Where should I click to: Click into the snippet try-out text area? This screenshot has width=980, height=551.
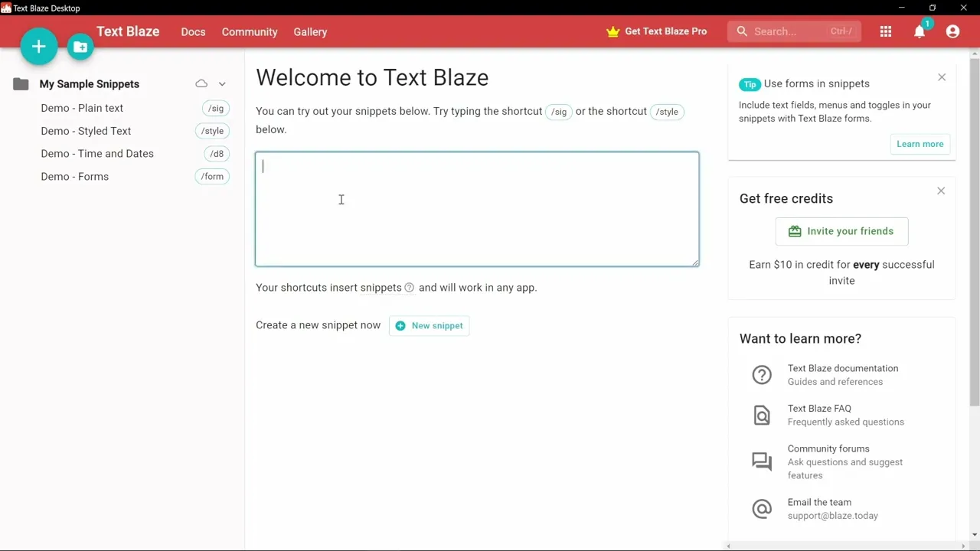click(477, 209)
